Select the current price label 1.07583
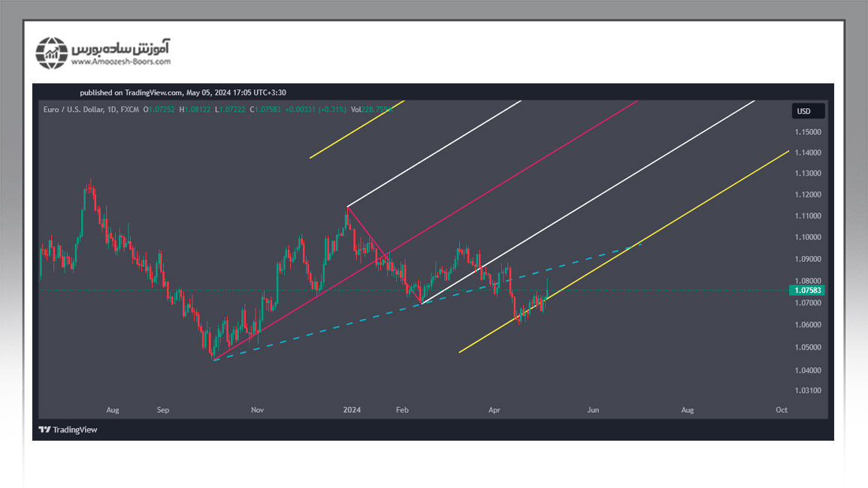Image resolution: width=868 pixels, height=488 pixels. point(808,291)
